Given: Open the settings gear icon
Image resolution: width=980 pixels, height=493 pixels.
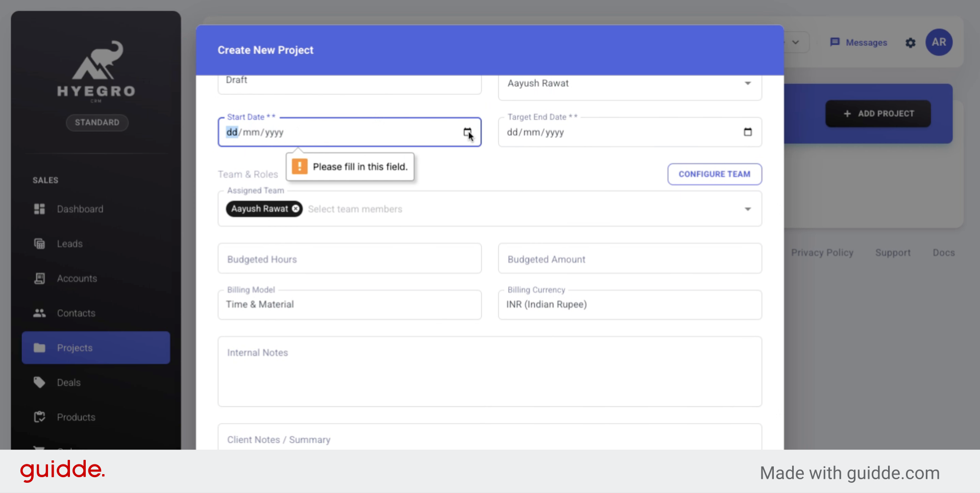Looking at the screenshot, I should click(x=911, y=43).
